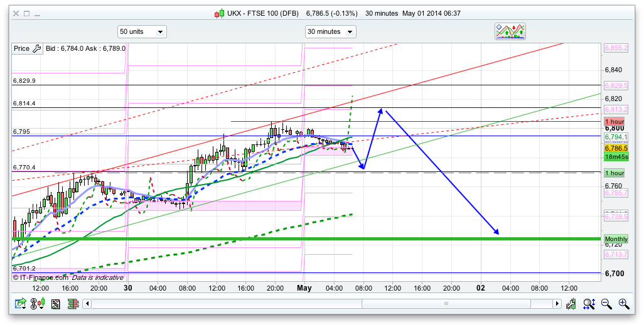Open the 50 units dropdown
This screenshot has height=327, width=644.
point(142,31)
